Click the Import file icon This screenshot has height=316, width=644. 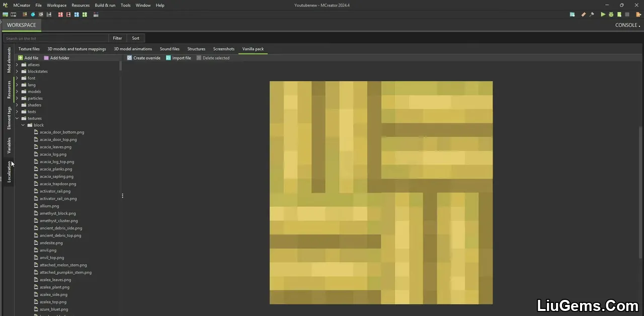coord(169,58)
